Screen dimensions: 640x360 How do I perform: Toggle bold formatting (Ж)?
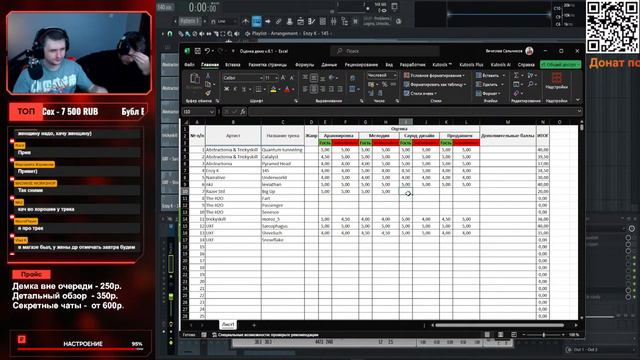[226, 89]
